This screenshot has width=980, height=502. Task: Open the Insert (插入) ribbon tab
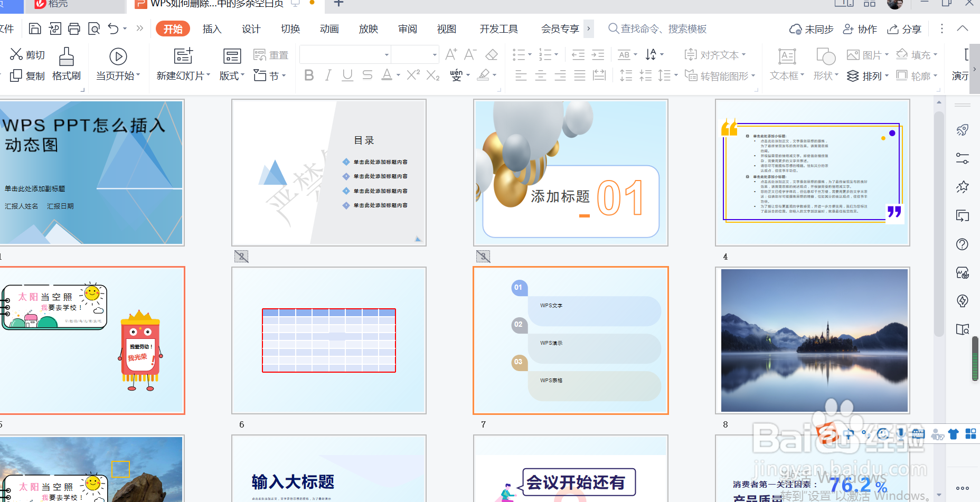212,29
